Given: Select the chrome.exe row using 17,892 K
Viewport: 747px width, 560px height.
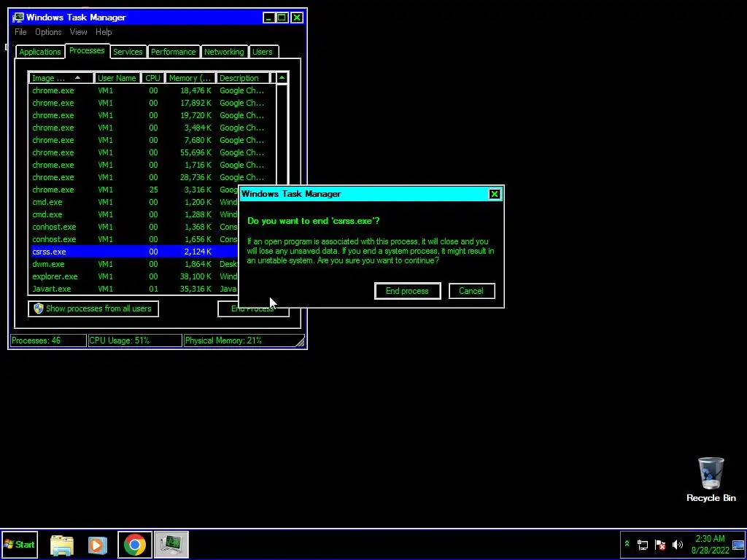Looking at the screenshot, I should (152, 103).
